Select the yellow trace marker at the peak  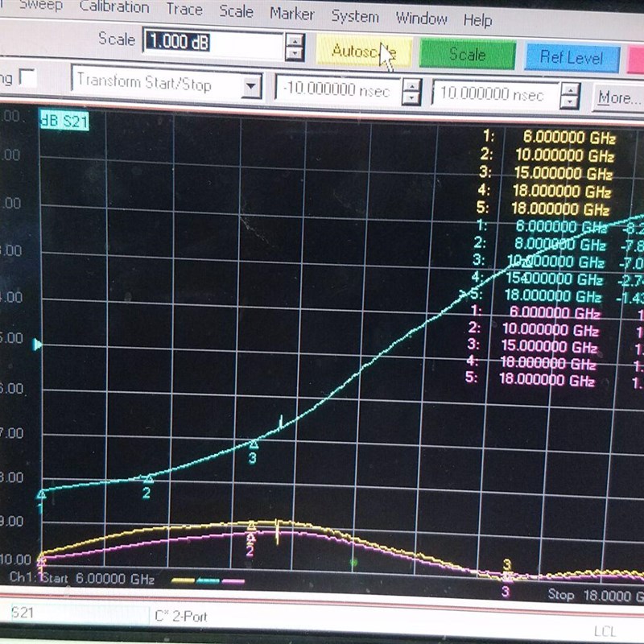point(252,526)
